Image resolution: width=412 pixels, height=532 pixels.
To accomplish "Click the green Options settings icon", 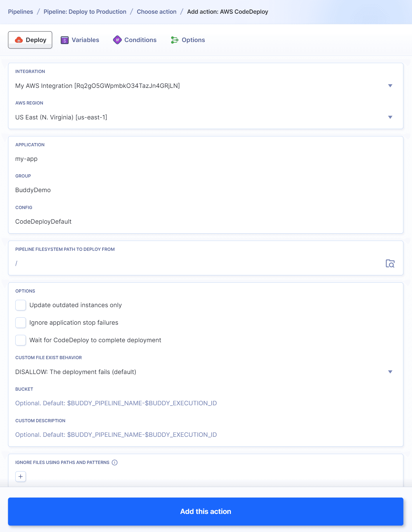I will [175, 40].
